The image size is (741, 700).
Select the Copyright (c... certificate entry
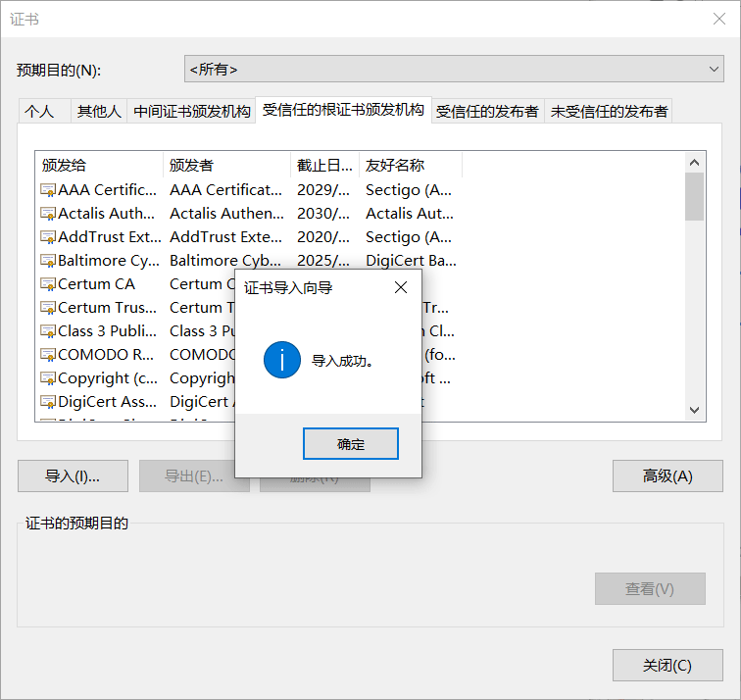(x=108, y=378)
